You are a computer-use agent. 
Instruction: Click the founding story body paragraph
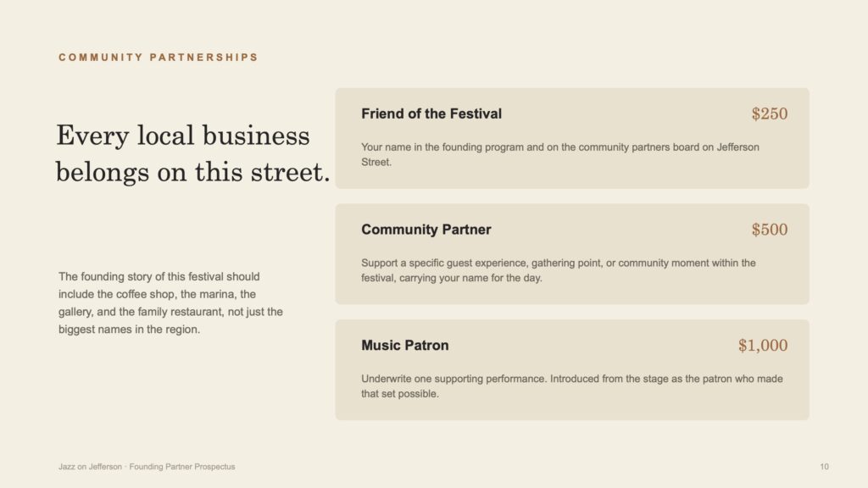tap(170, 302)
